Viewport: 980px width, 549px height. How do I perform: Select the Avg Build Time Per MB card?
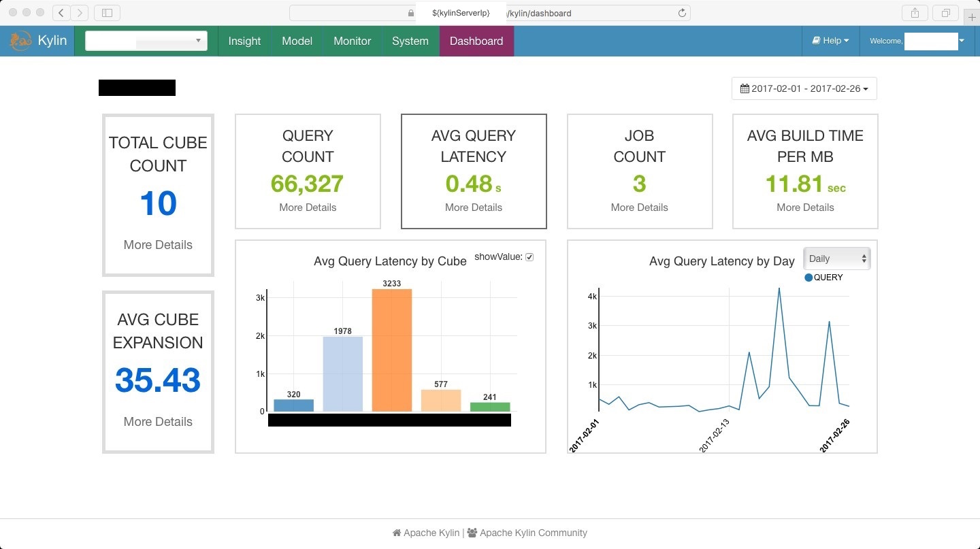tap(805, 171)
